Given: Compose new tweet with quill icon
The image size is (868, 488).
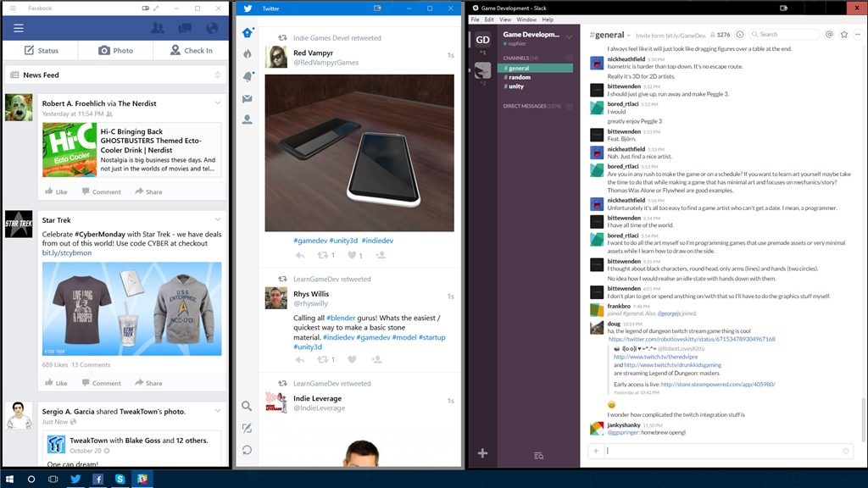Looking at the screenshot, I should coord(248,428).
